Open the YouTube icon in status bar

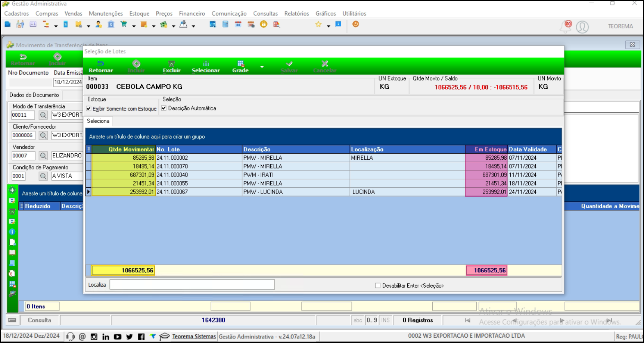coord(117,337)
